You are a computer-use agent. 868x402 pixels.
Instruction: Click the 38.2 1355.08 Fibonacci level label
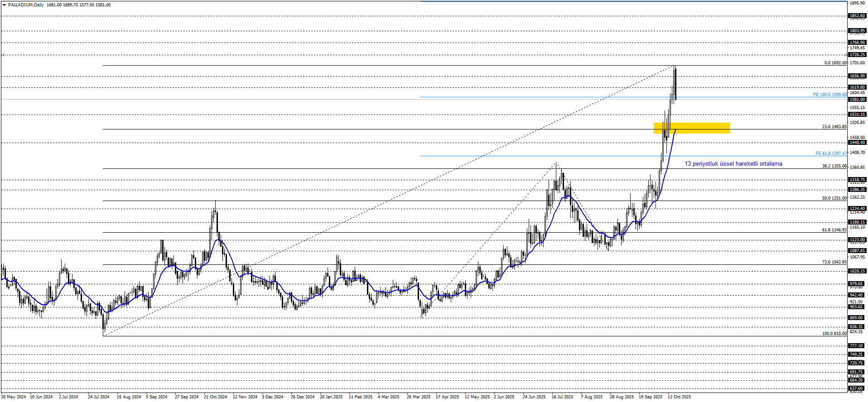click(834, 166)
